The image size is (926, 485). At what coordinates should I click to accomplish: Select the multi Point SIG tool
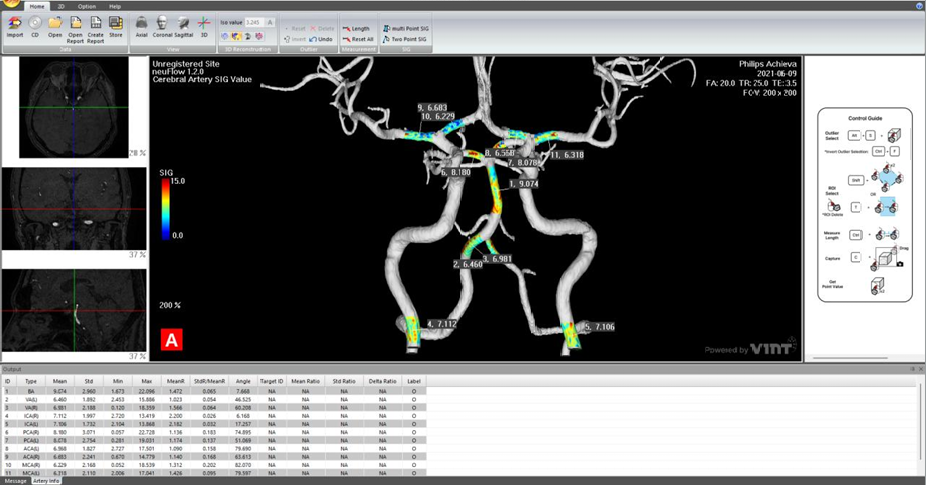click(406, 28)
